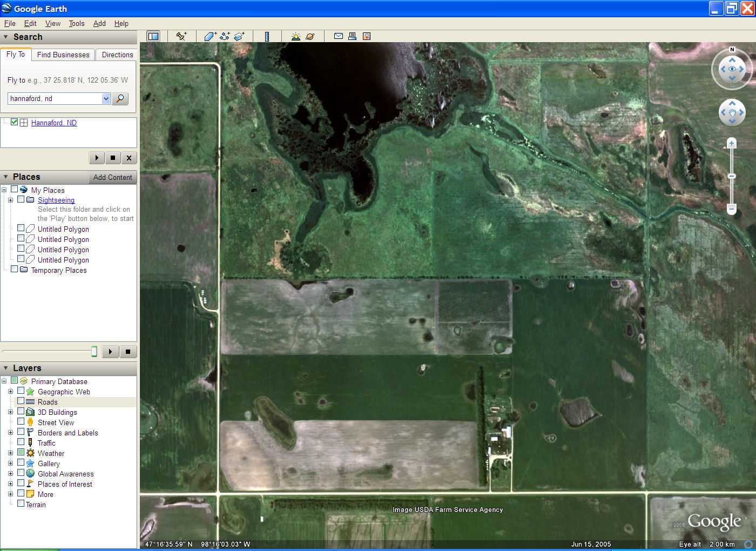Open the Tools menu
The image size is (756, 551).
tap(77, 23)
